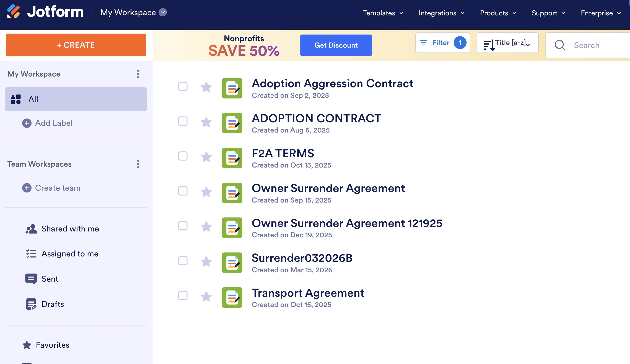Expand the My Workspace dropdown in the header
This screenshot has width=630, height=364.
click(163, 12)
